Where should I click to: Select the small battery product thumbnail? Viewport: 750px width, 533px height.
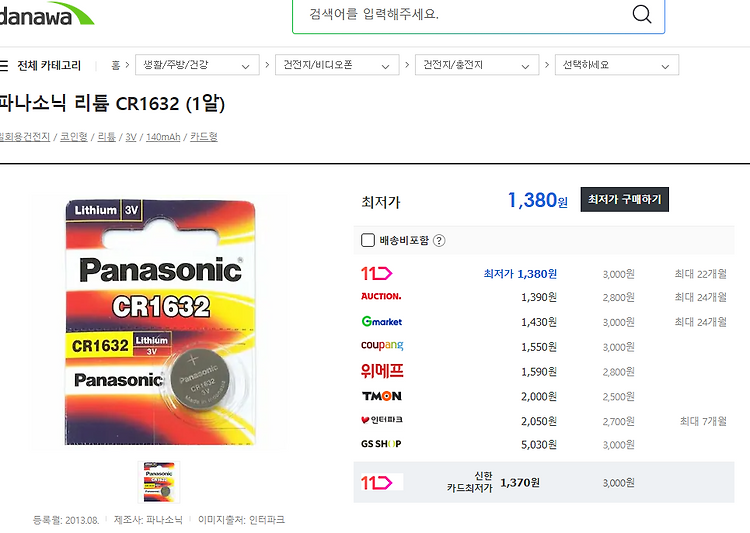pyautogui.click(x=159, y=482)
